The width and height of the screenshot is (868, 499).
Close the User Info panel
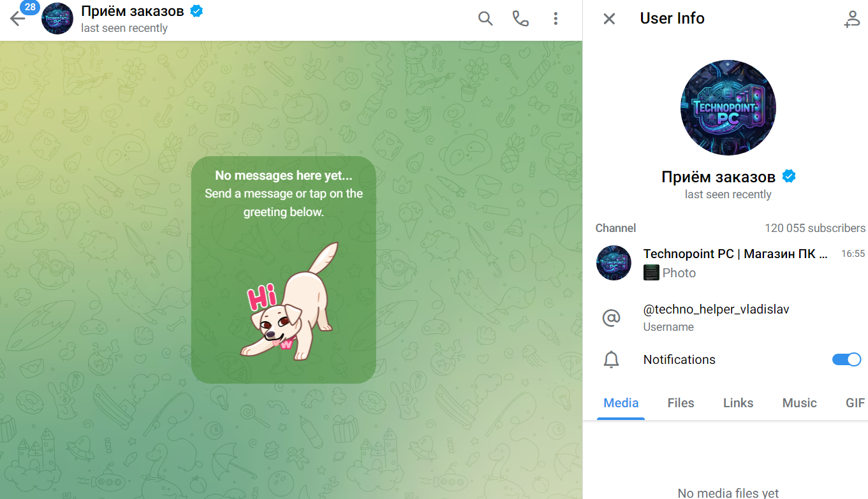pyautogui.click(x=609, y=18)
